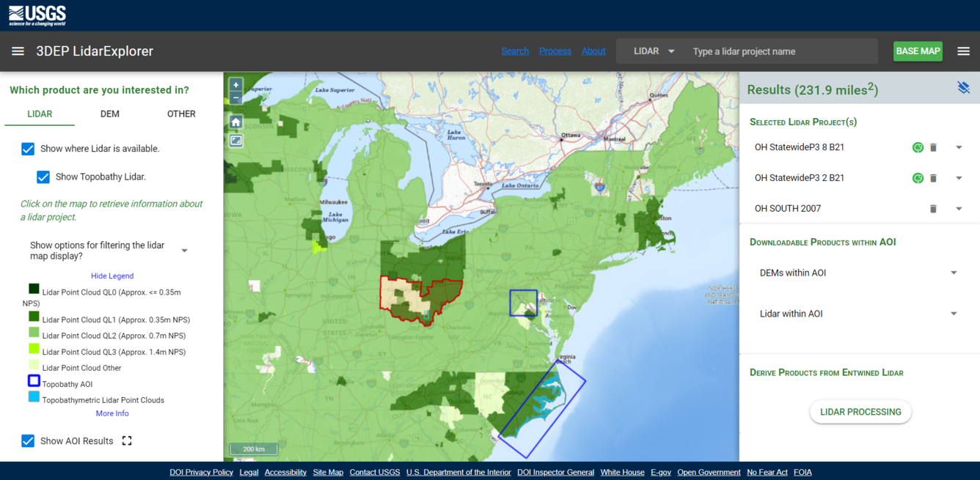Click the map home extent icon
Viewport: 980px width, 480px height.
pyautogui.click(x=235, y=122)
